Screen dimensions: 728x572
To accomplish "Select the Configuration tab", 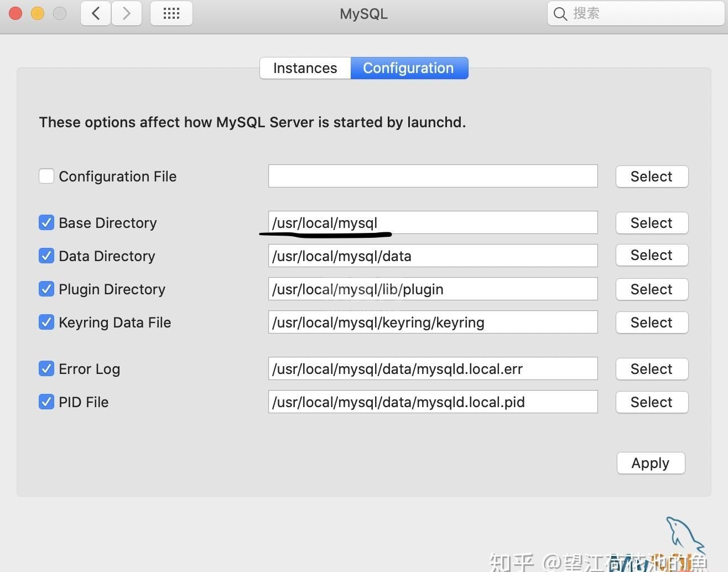I will [x=409, y=68].
